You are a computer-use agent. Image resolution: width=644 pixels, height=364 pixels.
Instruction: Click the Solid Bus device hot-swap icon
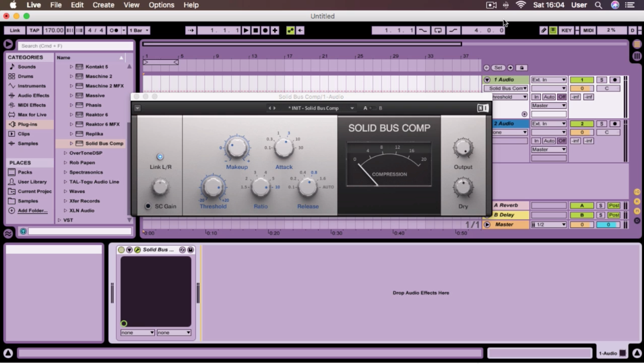click(183, 250)
